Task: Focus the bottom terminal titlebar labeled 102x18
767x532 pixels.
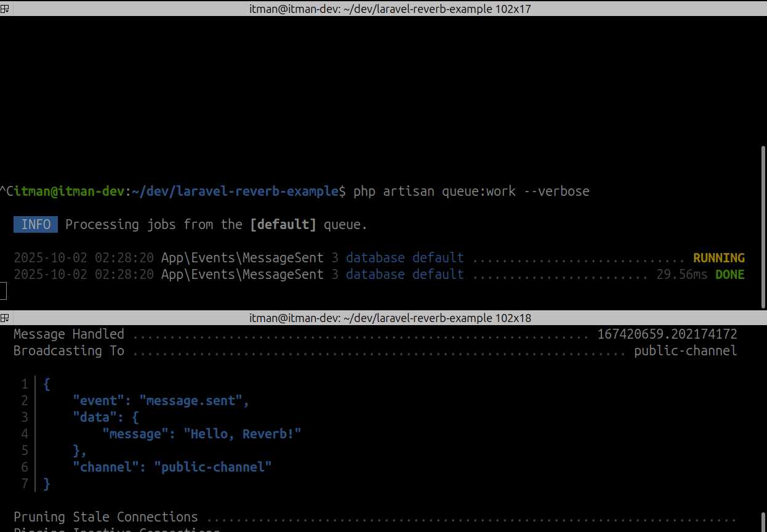Action: pos(390,318)
